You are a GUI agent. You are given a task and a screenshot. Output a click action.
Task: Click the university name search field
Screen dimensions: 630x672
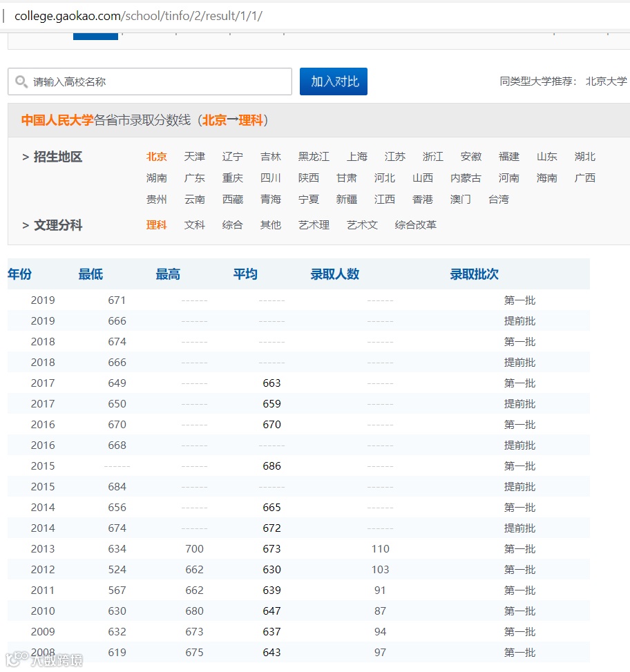coord(150,81)
